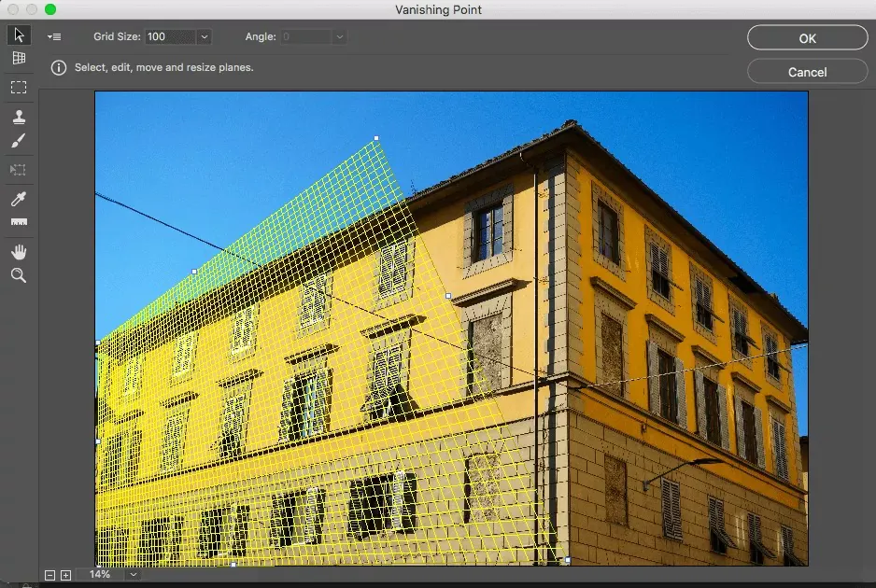The height and width of the screenshot is (588, 876).
Task: Zoom in with the plus button
Action: [x=66, y=575]
